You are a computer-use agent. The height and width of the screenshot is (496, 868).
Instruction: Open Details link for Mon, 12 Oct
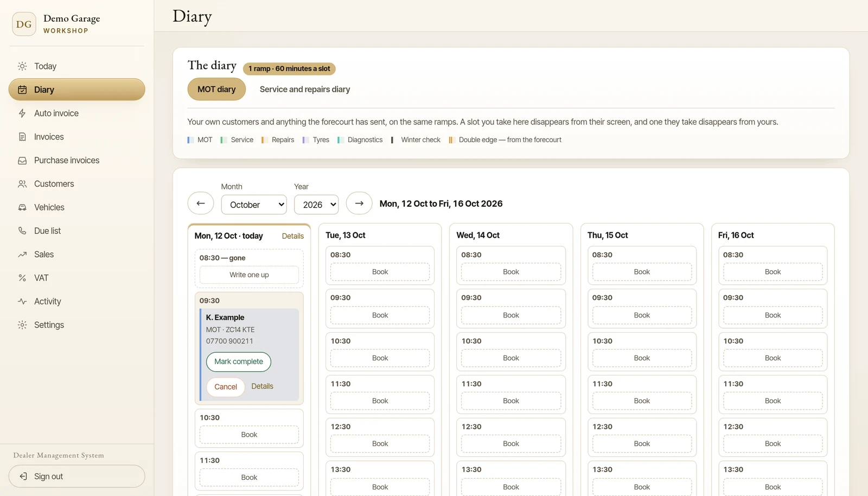click(x=293, y=236)
